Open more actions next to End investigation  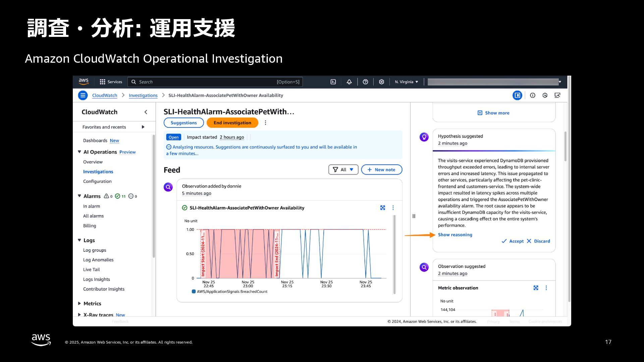(265, 123)
